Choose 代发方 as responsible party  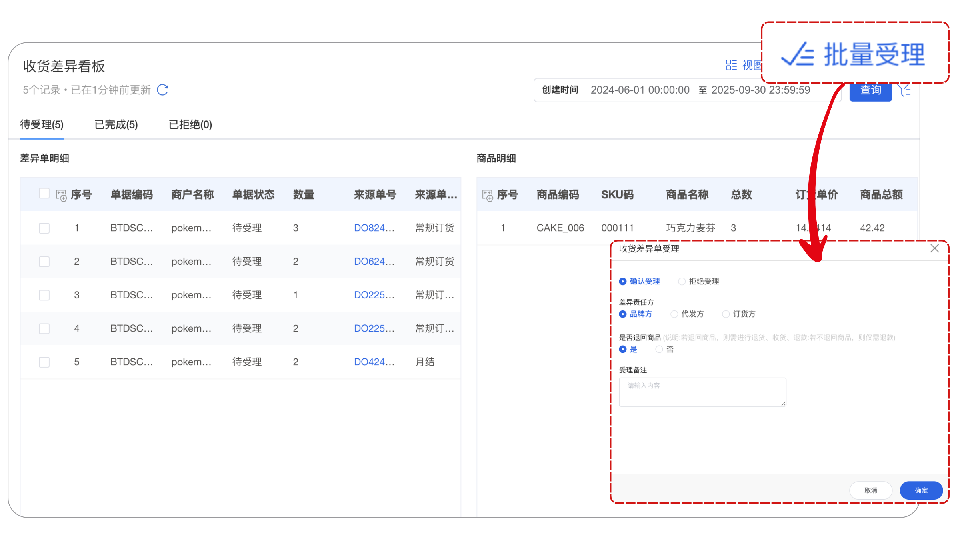click(674, 314)
